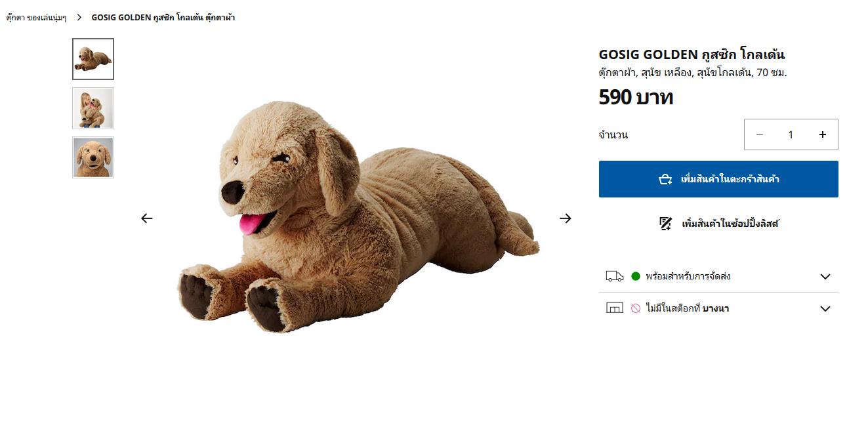The width and height of the screenshot is (868, 429).
Task: Select the thumbnail showing dog with pink ribbon
Action: click(93, 108)
